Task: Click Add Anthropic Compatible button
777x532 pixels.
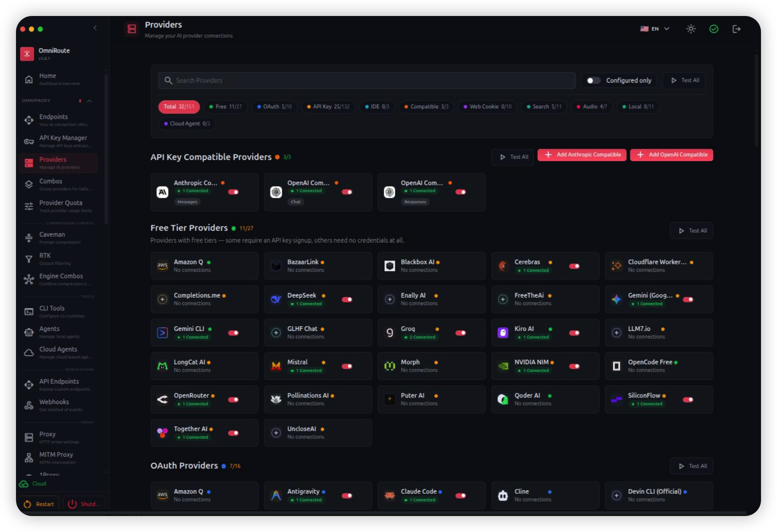Action: tap(582, 155)
